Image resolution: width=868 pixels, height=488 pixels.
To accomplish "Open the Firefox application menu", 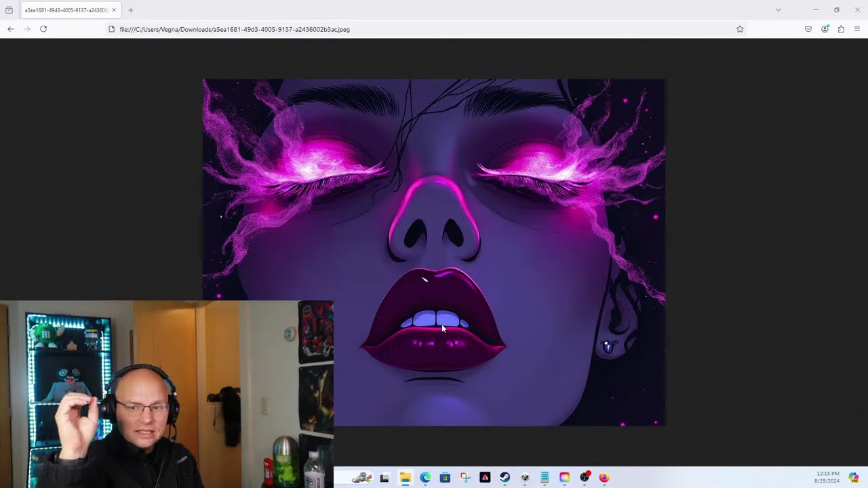I will pyautogui.click(x=857, y=29).
